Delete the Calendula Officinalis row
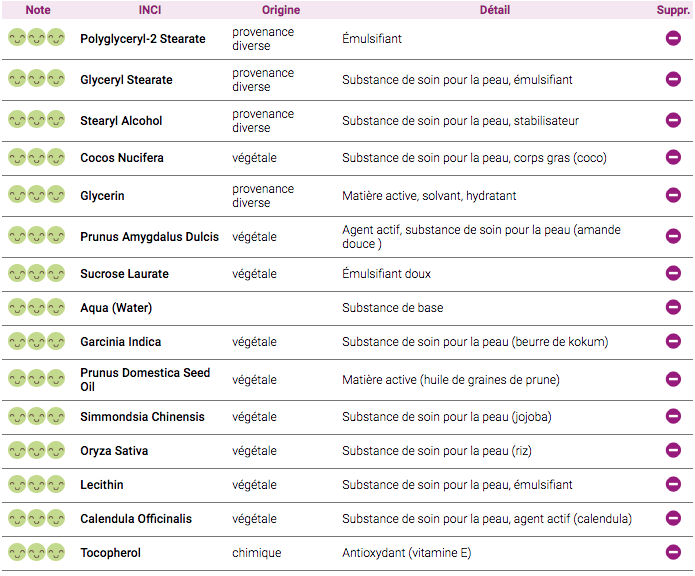Viewport: 695px width, 576px height. [673, 518]
